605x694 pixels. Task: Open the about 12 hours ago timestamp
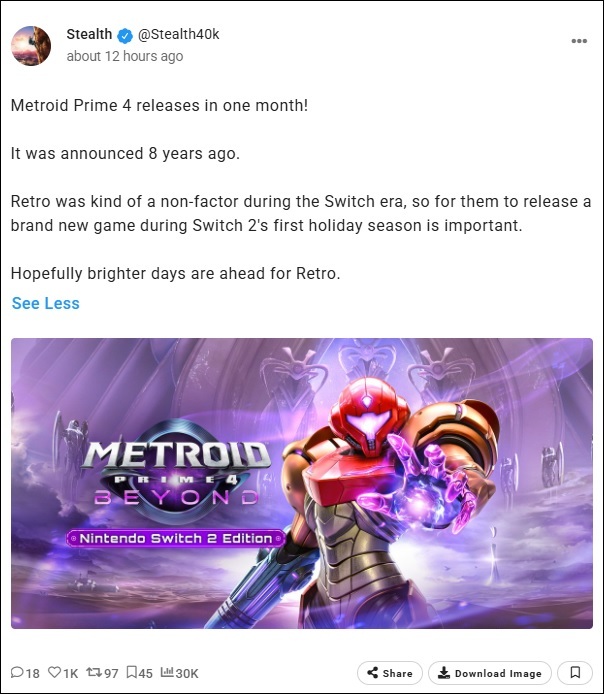[125, 56]
